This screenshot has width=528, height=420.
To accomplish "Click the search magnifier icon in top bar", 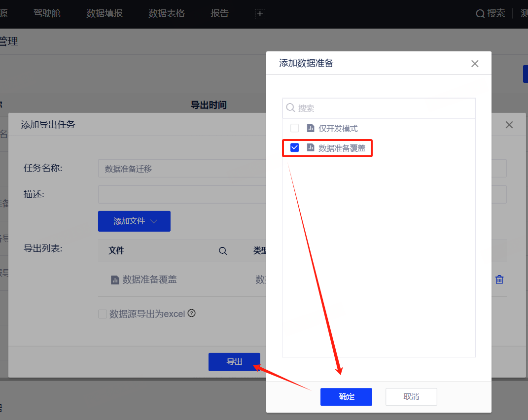I will (x=480, y=14).
